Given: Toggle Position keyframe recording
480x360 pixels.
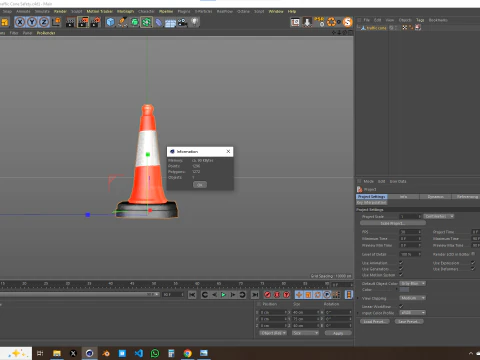Looking at the screenshot, I should 299,295.
